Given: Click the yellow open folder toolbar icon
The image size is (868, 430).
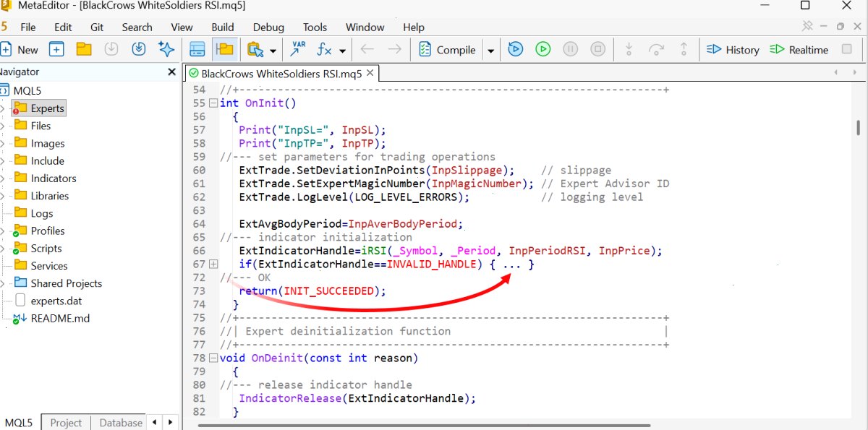Looking at the screenshot, I should (84, 50).
